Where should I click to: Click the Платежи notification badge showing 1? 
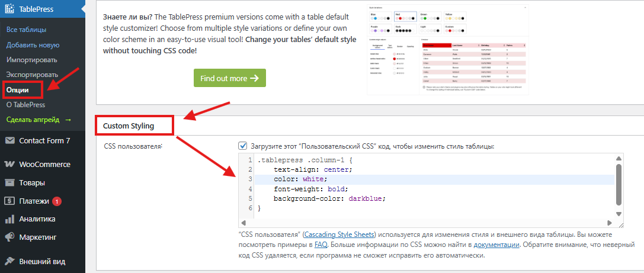57,201
